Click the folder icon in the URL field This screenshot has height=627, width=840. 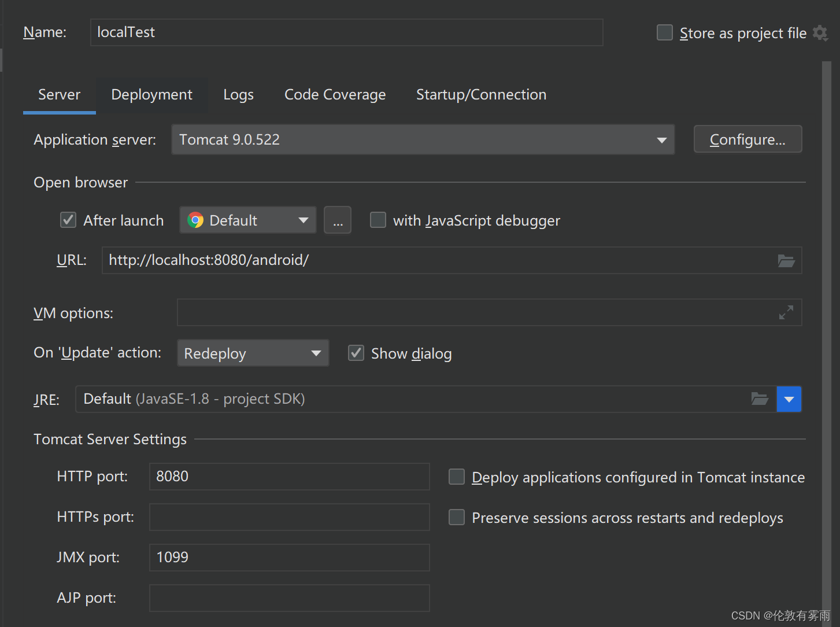tap(786, 261)
